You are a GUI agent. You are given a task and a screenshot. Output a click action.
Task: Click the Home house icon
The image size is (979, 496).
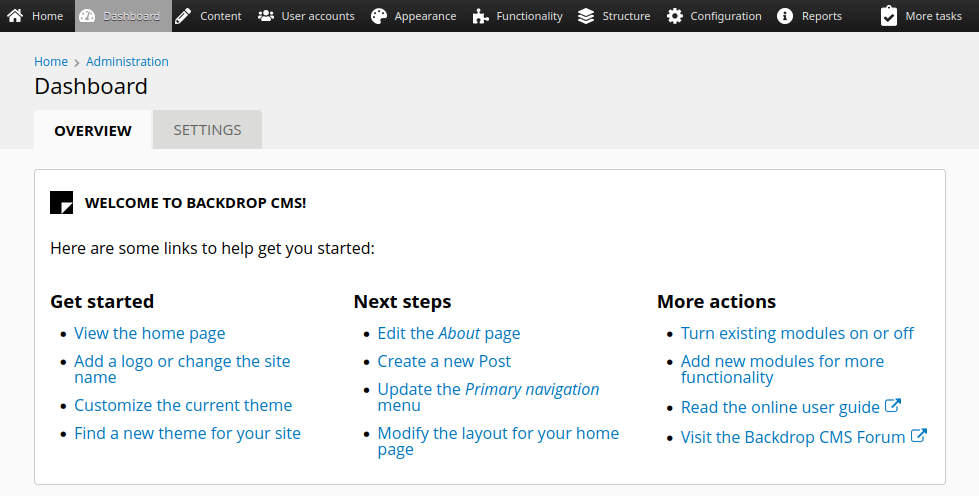click(15, 16)
